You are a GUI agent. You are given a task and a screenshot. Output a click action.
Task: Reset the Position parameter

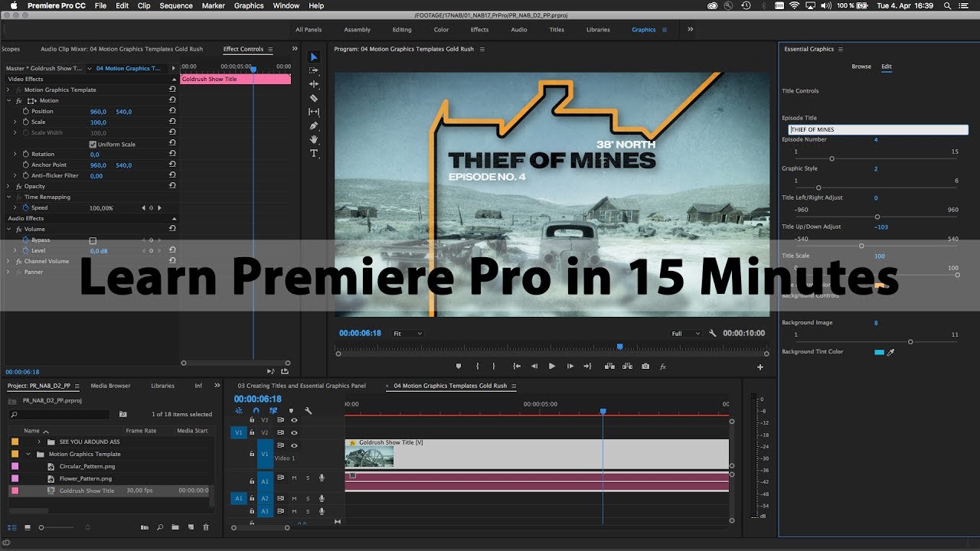[172, 112]
